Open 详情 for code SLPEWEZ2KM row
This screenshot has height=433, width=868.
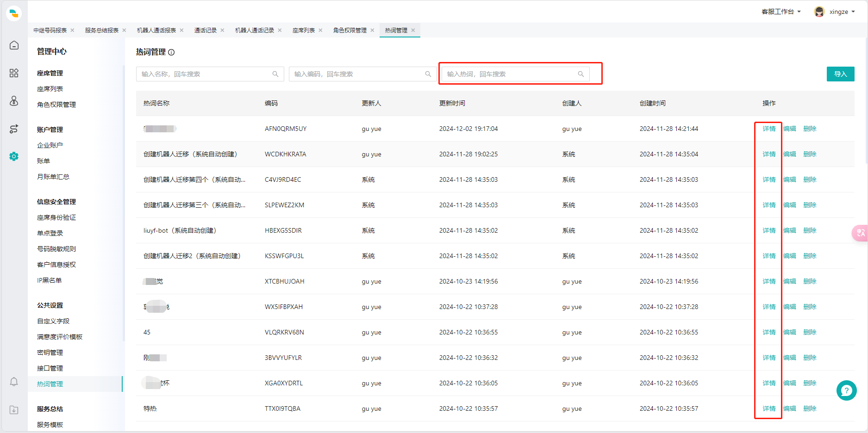(769, 205)
